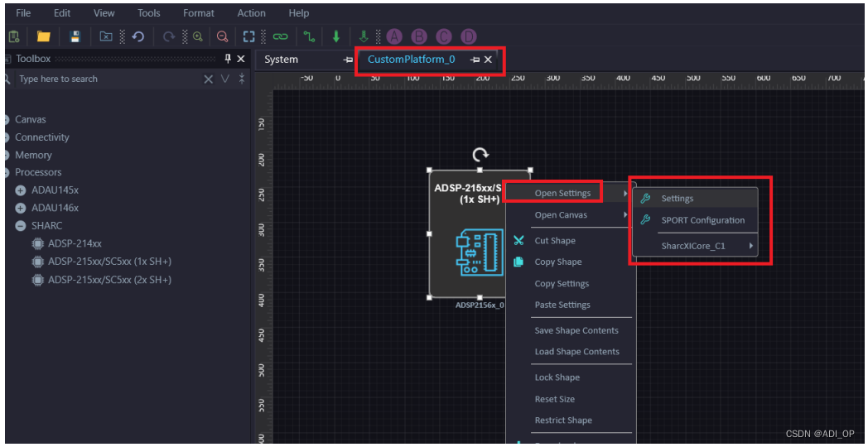This screenshot has height=447, width=868.
Task: Select the purple A circle button
Action: [394, 36]
